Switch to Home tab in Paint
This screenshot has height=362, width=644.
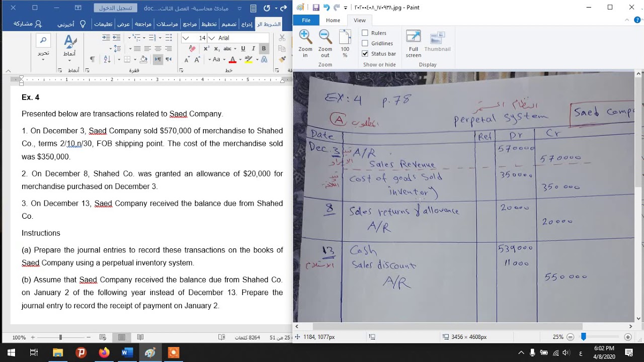click(x=333, y=21)
